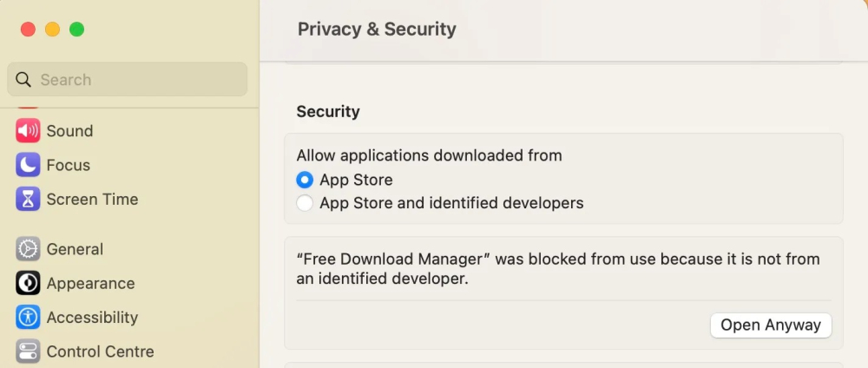Open the Focus label in sidebar list
The width and height of the screenshot is (868, 368).
click(69, 165)
